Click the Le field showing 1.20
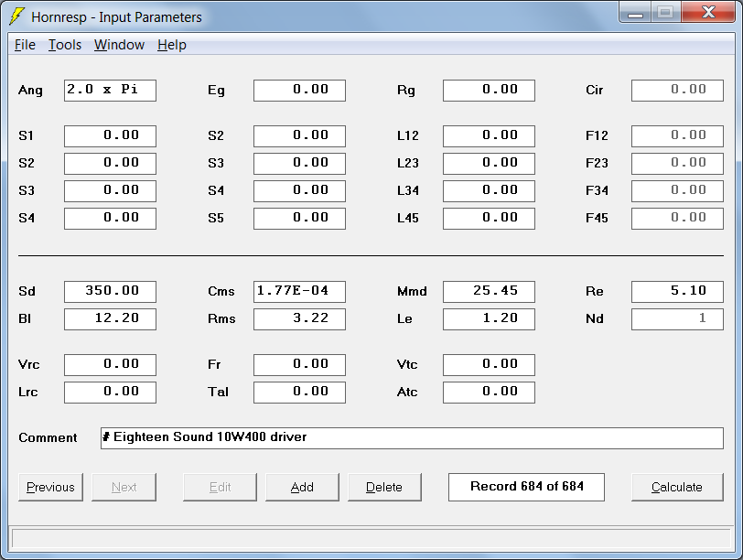The image size is (743, 560). point(489,319)
